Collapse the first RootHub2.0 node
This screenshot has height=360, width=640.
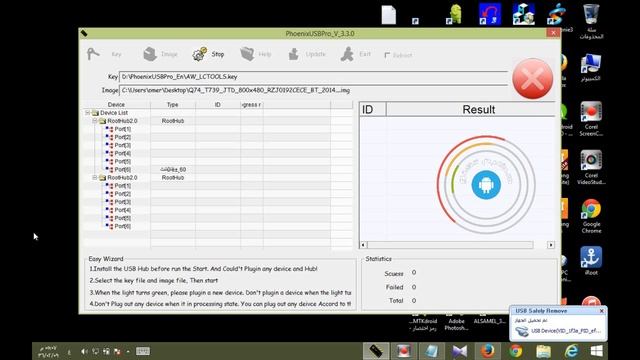(x=95, y=121)
